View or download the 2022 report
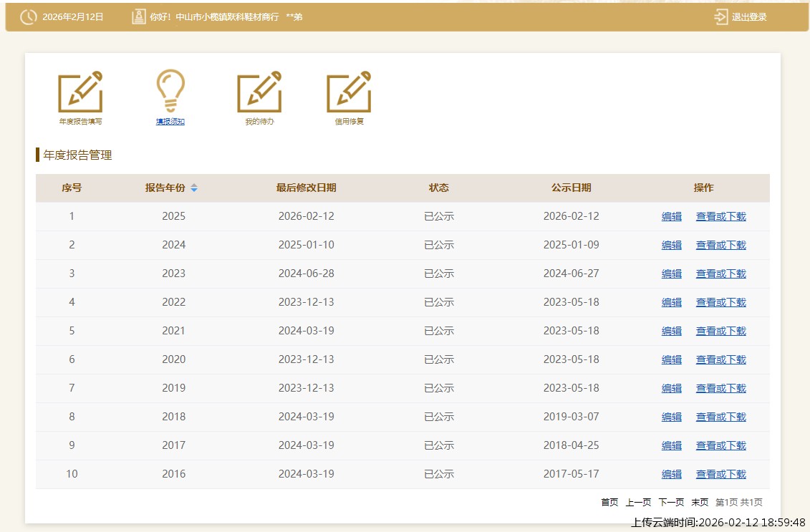This screenshot has width=810, height=532. pyautogui.click(x=720, y=302)
